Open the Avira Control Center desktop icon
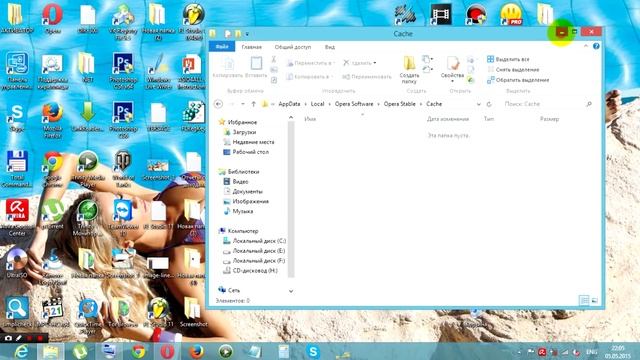Screen dimensions: 640x360 point(17,218)
